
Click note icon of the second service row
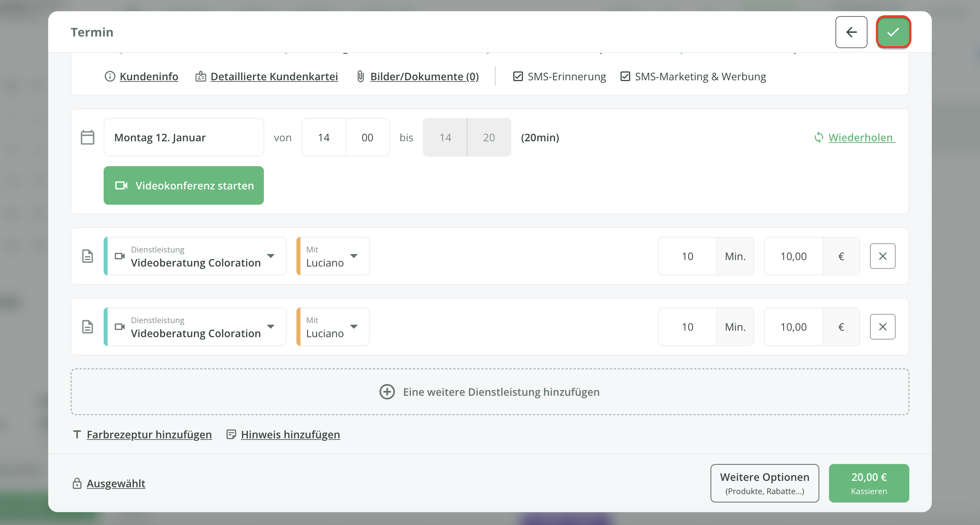(88, 327)
